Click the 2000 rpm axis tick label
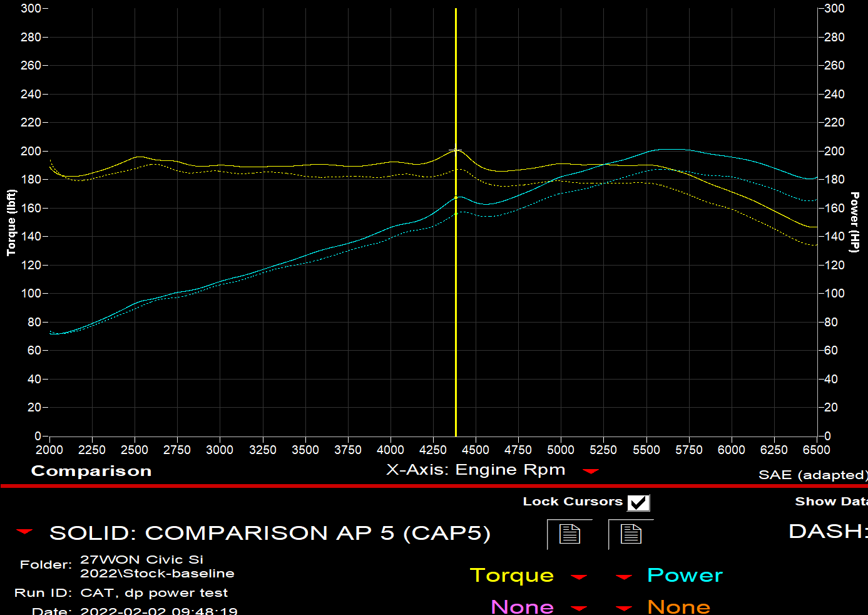The image size is (868, 615). pos(49,450)
